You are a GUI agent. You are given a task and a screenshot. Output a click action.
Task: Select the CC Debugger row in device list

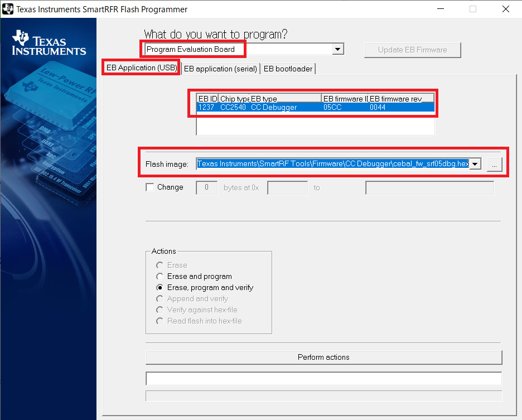tap(316, 107)
